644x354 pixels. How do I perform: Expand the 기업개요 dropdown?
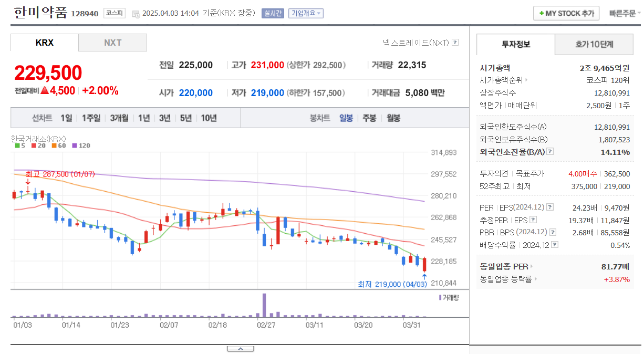(x=306, y=13)
